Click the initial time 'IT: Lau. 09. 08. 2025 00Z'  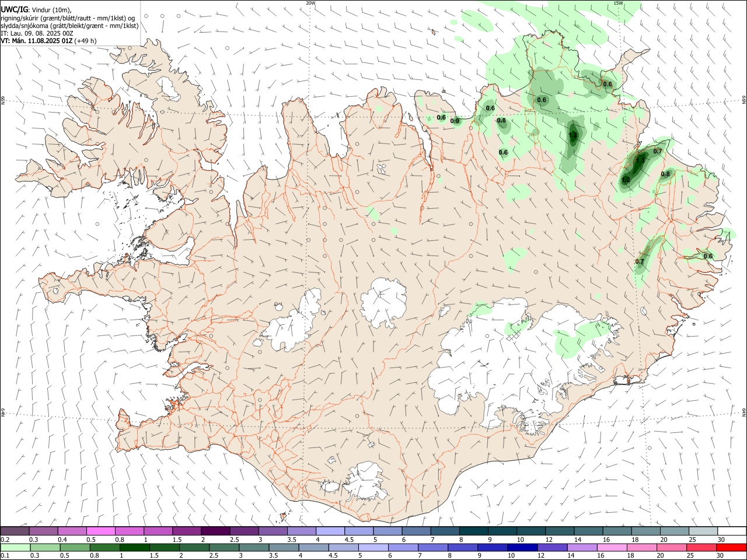pos(37,33)
